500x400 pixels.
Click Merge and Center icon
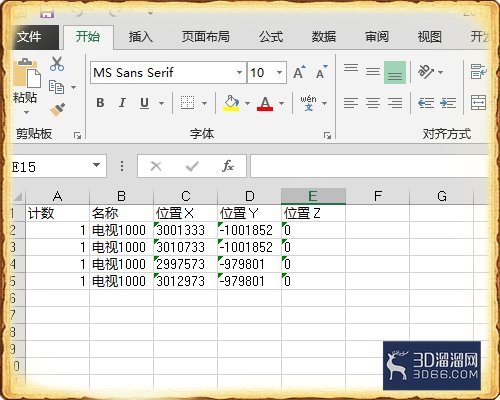tap(478, 103)
